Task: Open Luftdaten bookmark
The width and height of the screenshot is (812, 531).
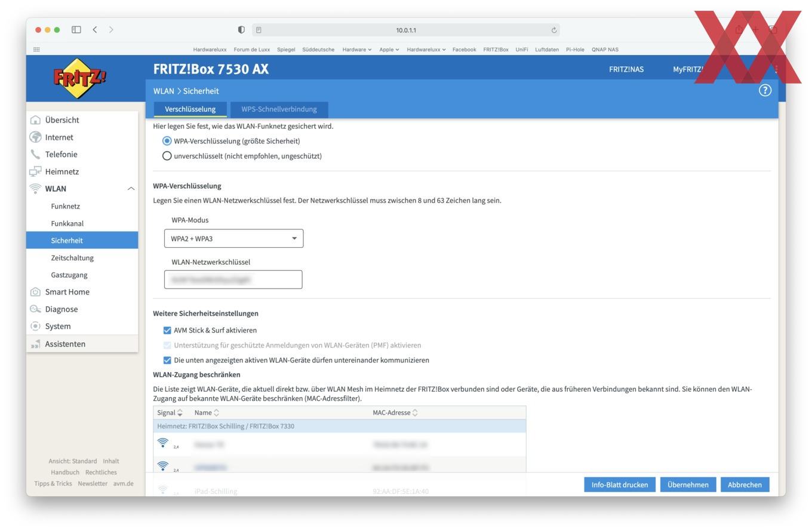Action: click(x=547, y=50)
